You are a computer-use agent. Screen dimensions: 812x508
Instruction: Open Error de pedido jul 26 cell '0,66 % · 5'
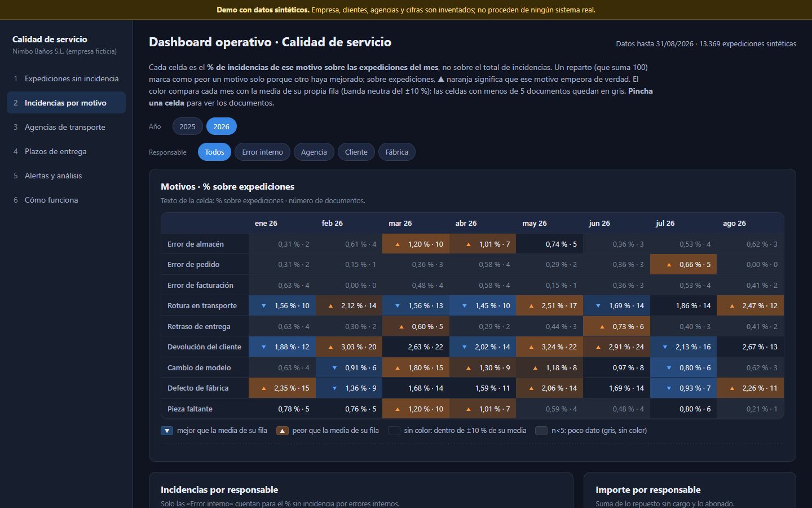tap(683, 264)
